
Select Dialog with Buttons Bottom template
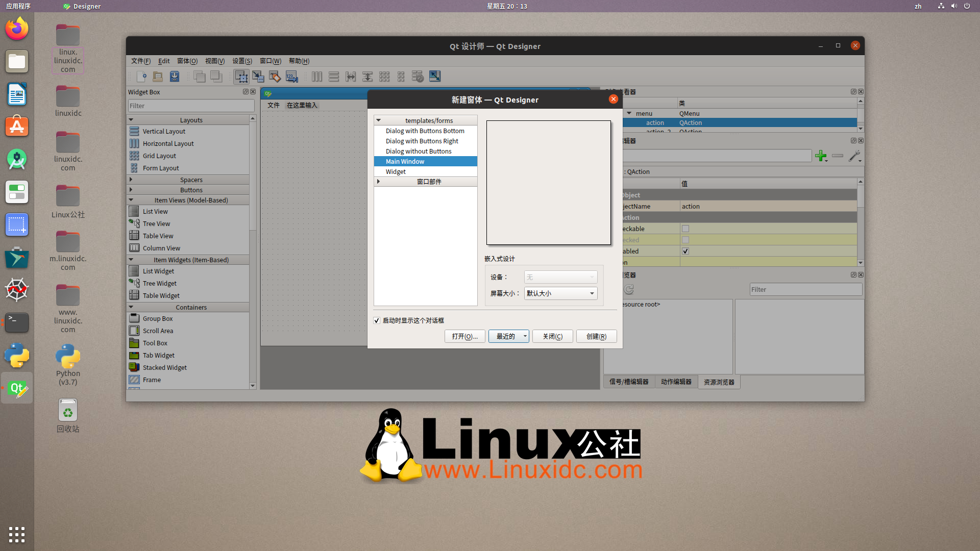tap(425, 131)
